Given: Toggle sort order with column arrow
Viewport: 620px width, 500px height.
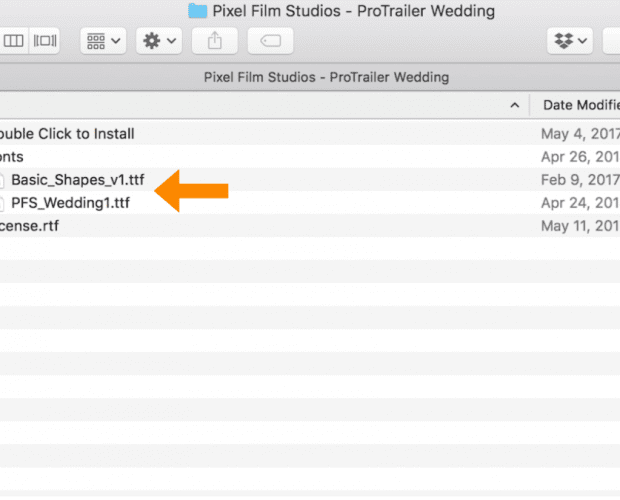Looking at the screenshot, I should point(514,105).
